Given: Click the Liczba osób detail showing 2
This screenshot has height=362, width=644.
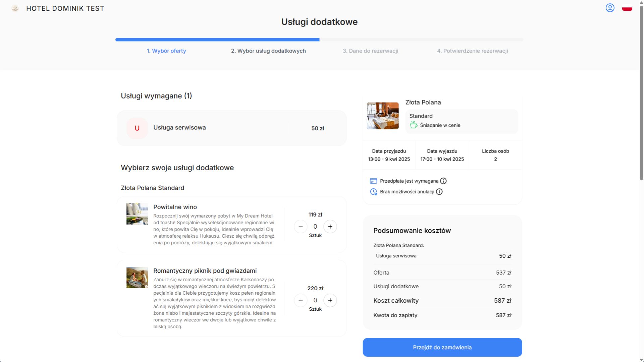Looking at the screenshot, I should point(495,155).
